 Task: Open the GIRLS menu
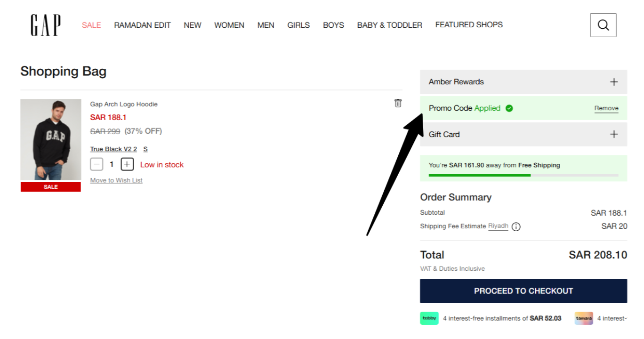coord(298,25)
